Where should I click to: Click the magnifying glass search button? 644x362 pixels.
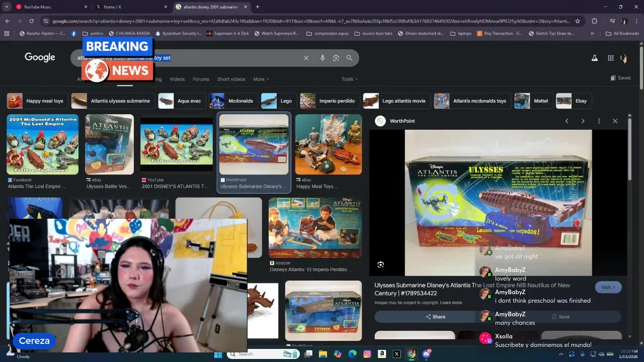pos(349,58)
